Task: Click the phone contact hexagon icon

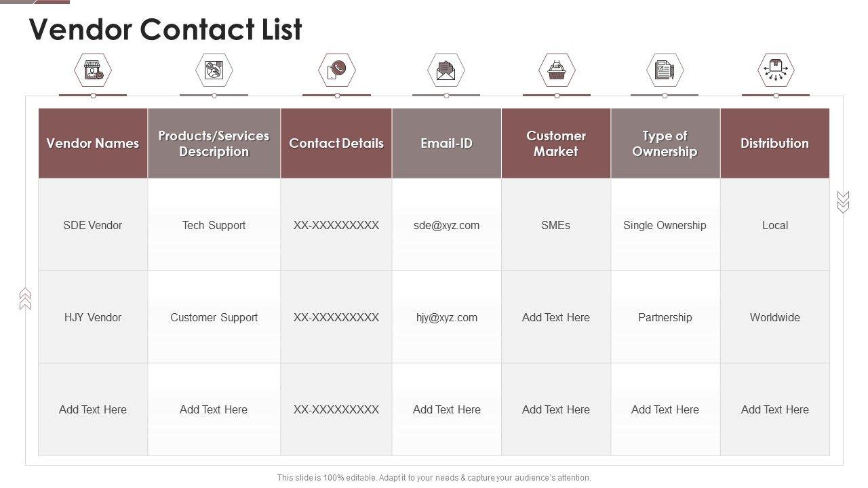Action: (336, 70)
